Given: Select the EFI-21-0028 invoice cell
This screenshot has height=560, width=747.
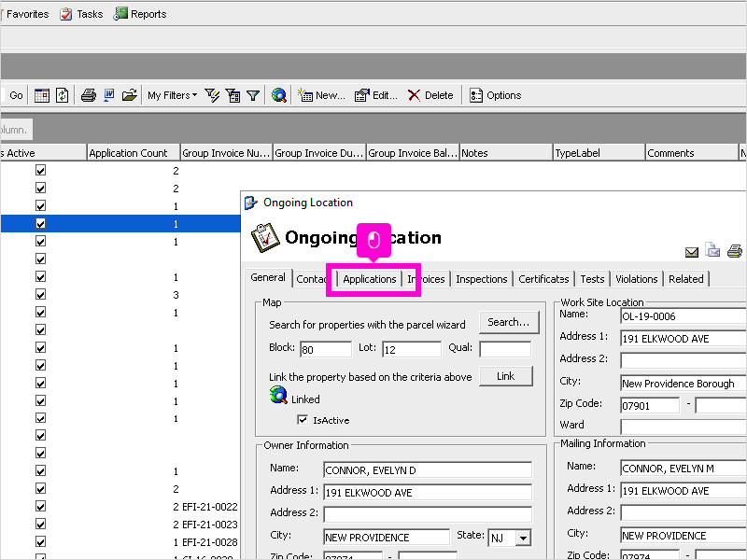Looking at the screenshot, I should (209, 542).
